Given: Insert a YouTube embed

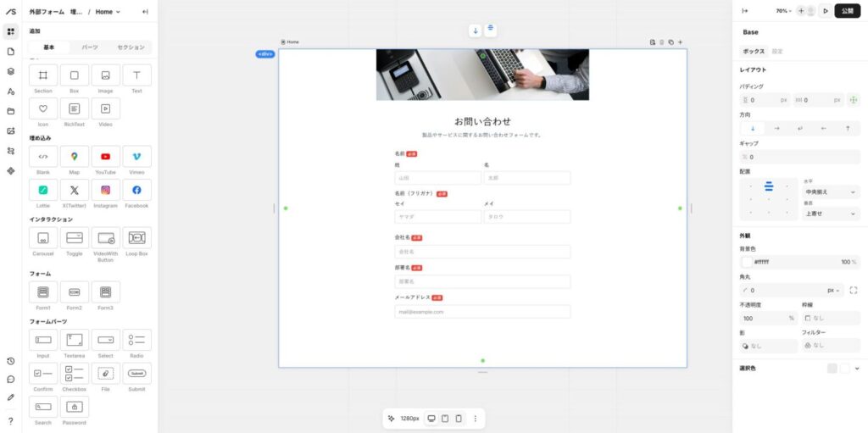Looking at the screenshot, I should (x=105, y=157).
